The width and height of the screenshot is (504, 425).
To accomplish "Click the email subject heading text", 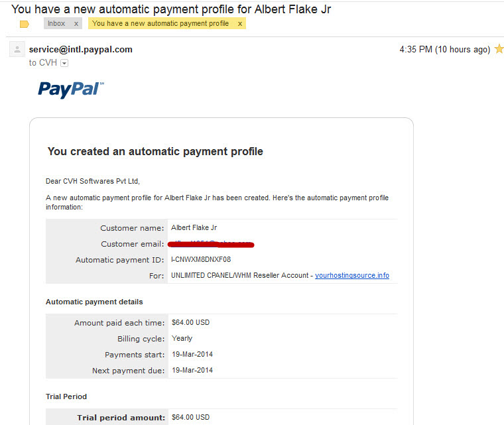I will 171,9.
